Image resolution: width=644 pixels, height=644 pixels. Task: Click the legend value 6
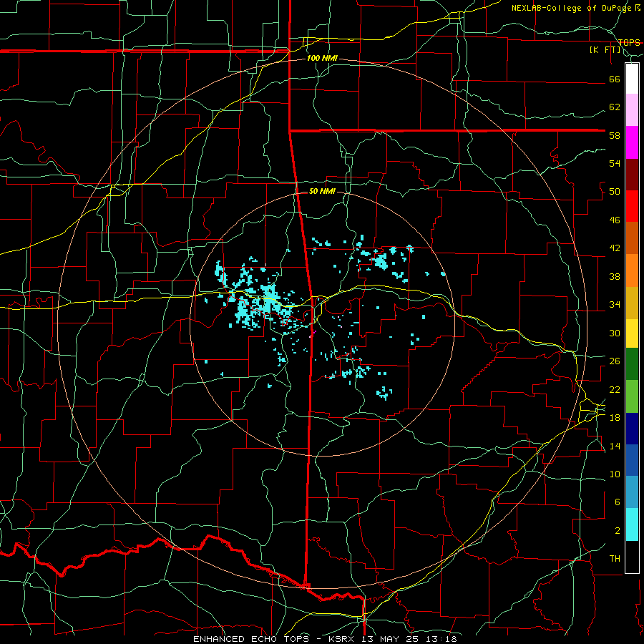(x=618, y=502)
